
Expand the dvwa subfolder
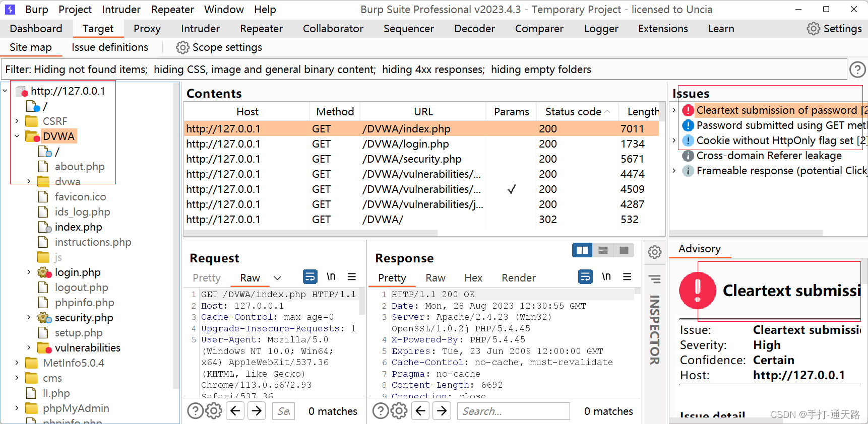tap(29, 182)
